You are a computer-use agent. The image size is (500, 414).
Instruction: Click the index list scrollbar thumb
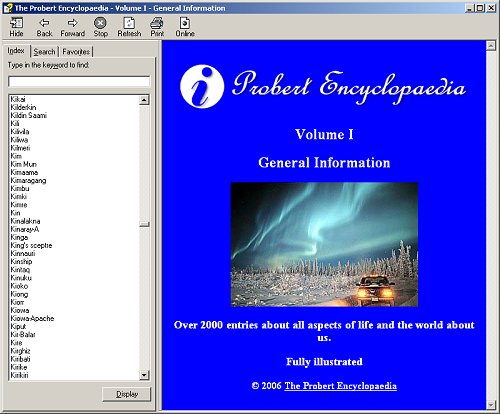pos(144,224)
